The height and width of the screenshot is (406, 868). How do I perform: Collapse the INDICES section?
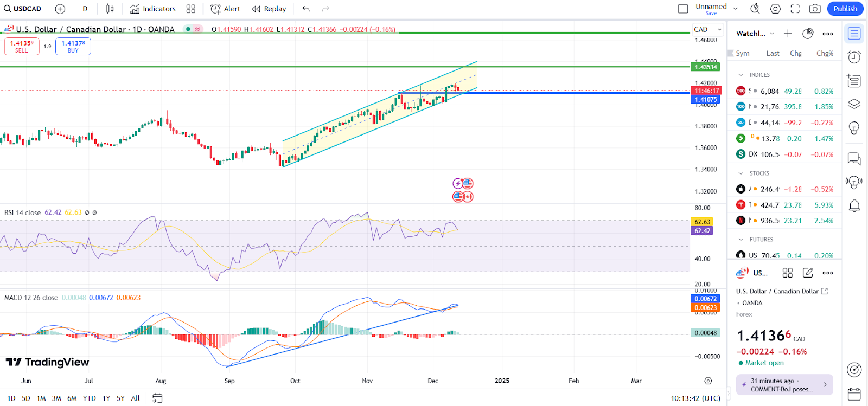pyautogui.click(x=741, y=75)
